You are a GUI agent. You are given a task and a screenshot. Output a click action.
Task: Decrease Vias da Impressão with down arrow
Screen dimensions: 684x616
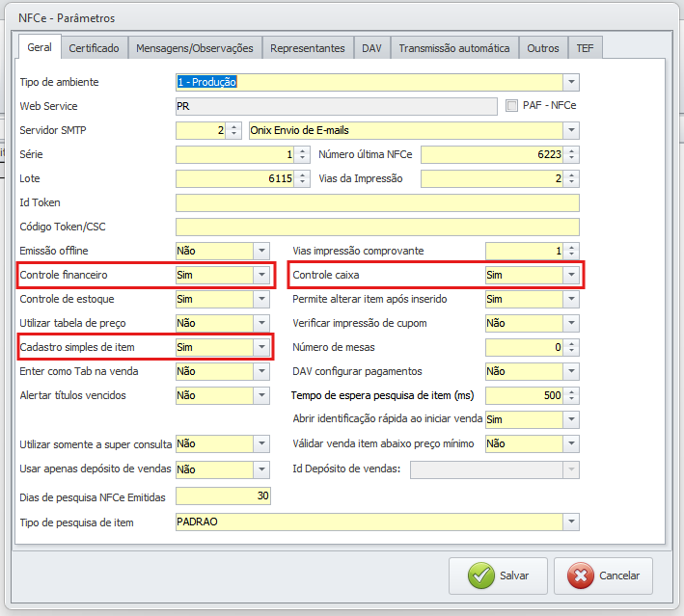[572, 182]
